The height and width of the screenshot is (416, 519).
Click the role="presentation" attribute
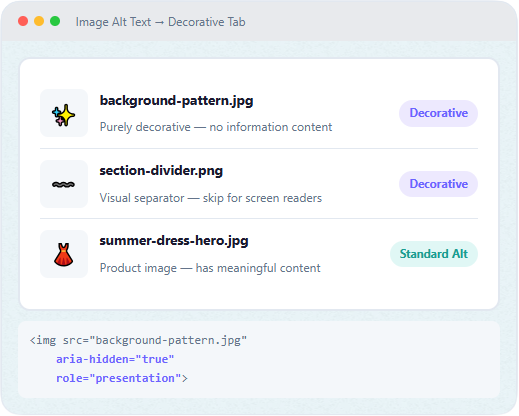119,378
